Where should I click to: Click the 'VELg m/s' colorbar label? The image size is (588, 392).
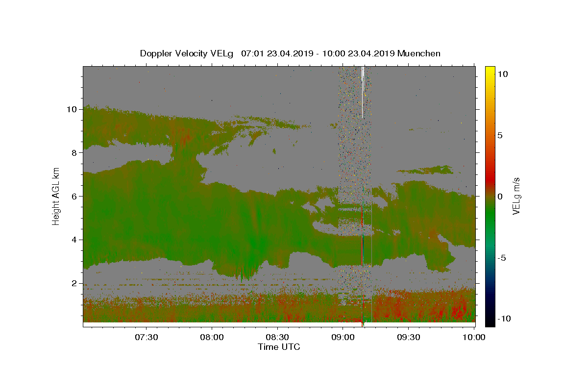[516, 196]
